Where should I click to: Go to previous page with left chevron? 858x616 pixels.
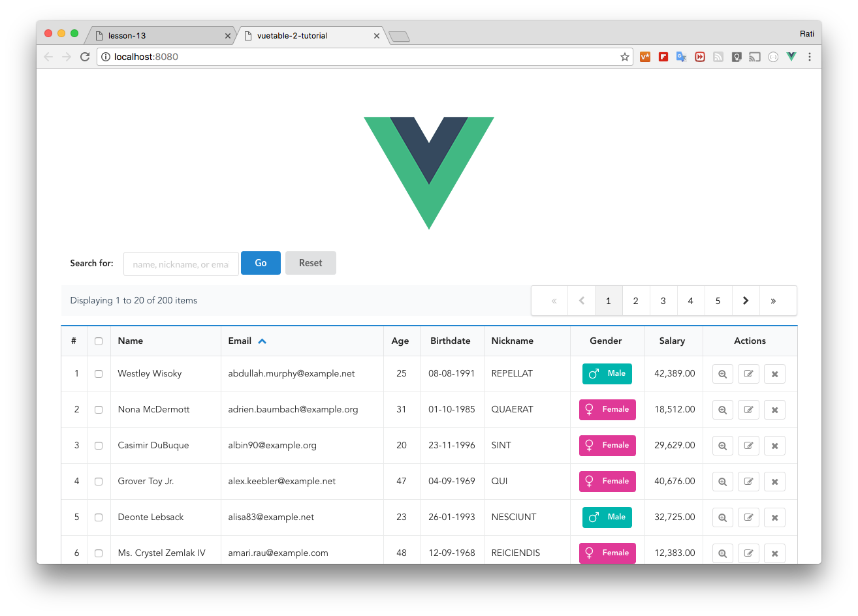point(581,301)
